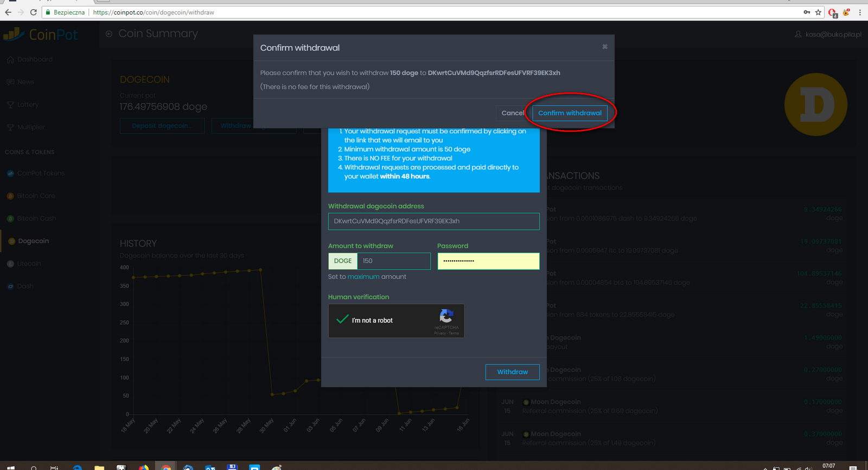Close the Confirm withdrawal dialog with X
Viewport: 868px width, 470px height.
coord(604,47)
